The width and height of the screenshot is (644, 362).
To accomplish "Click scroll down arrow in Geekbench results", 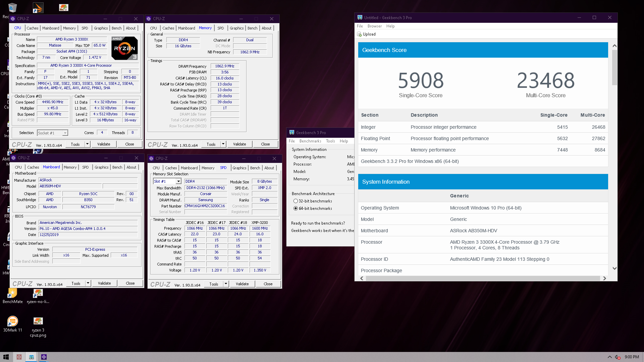I will pos(614,268).
